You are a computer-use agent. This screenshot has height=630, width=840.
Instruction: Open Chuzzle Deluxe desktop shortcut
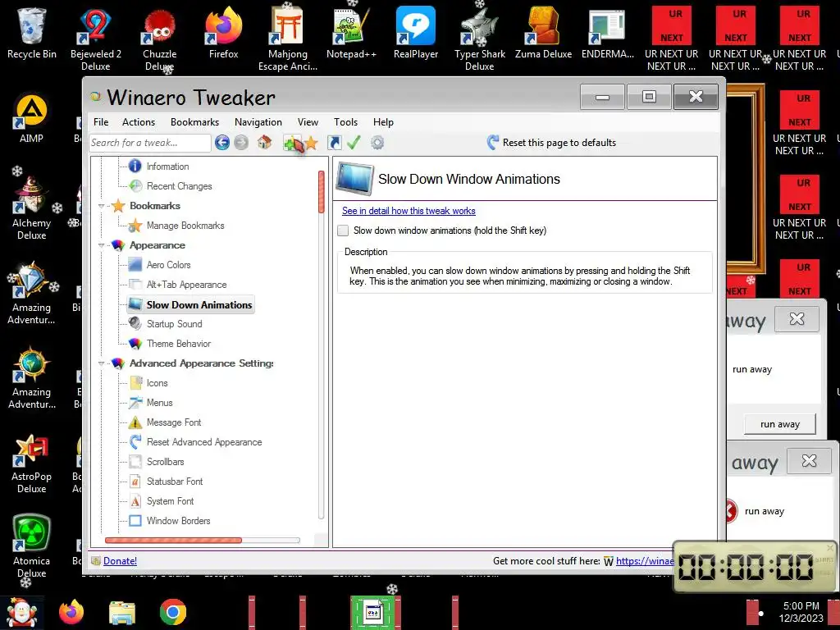[x=160, y=39]
